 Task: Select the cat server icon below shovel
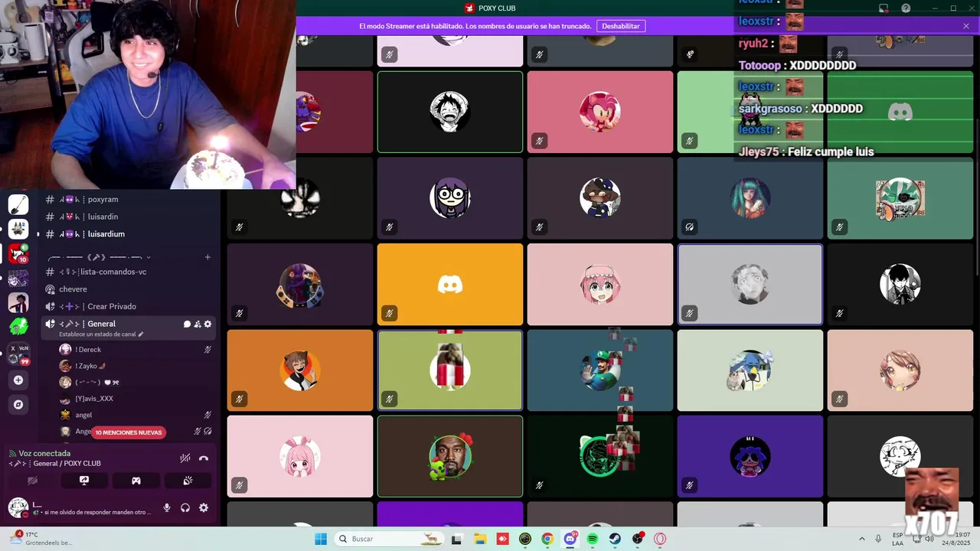coord(18,229)
